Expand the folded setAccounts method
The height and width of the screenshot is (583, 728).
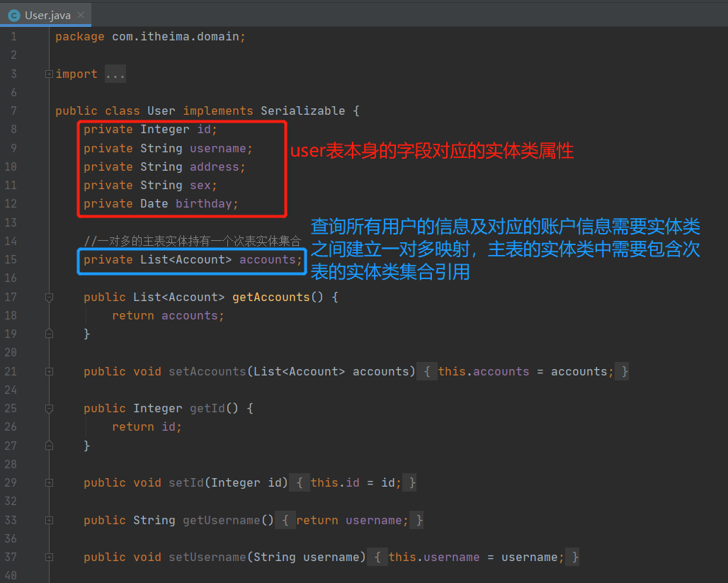[49, 372]
